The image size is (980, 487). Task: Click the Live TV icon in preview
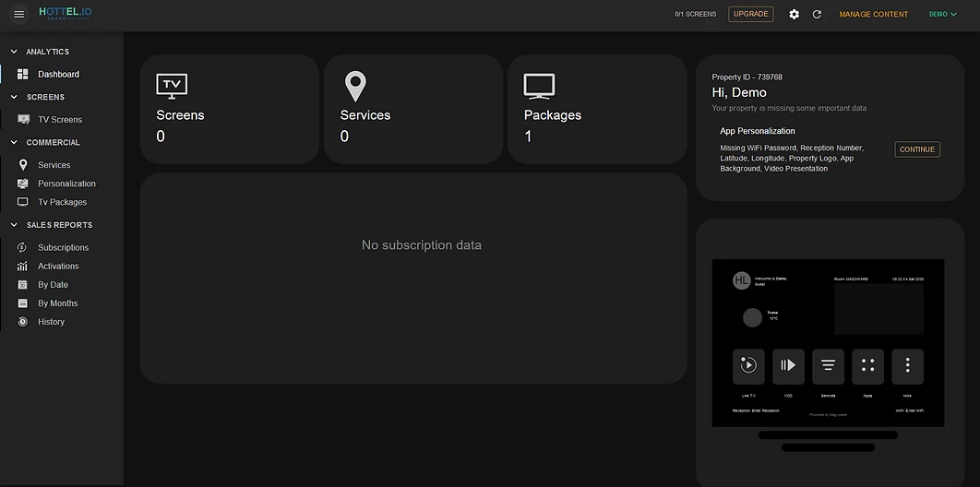(x=748, y=366)
